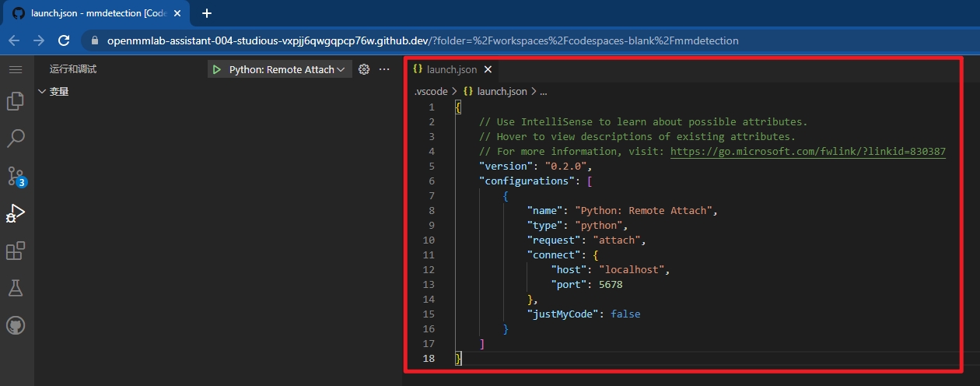Image resolution: width=980 pixels, height=386 pixels.
Task: Open the go.microsoft.com fwlink URL
Action: 807,151
